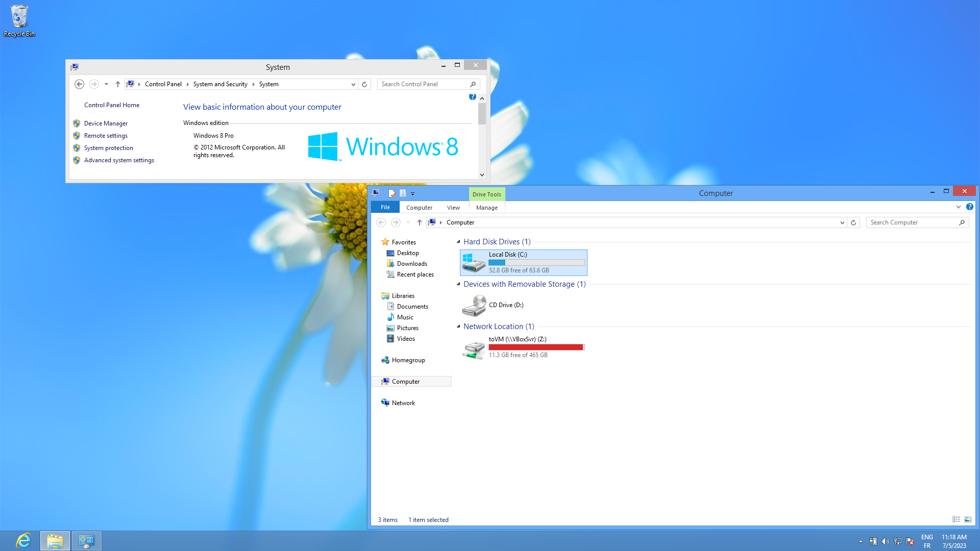Screen dimensions: 980x551
Task: Open the Customize Quick Access Toolbar dropdown
Action: [x=413, y=193]
